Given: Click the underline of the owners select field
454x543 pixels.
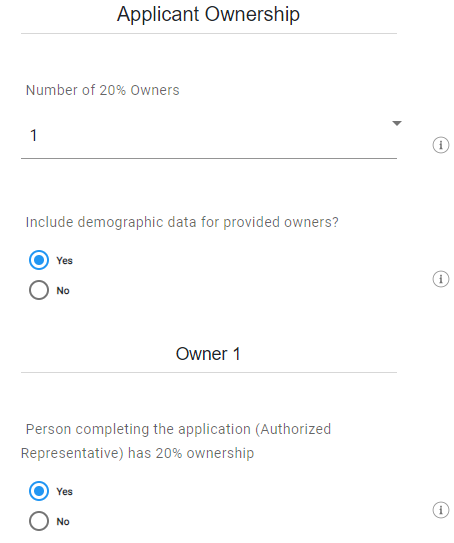Looking at the screenshot, I should (209, 159).
